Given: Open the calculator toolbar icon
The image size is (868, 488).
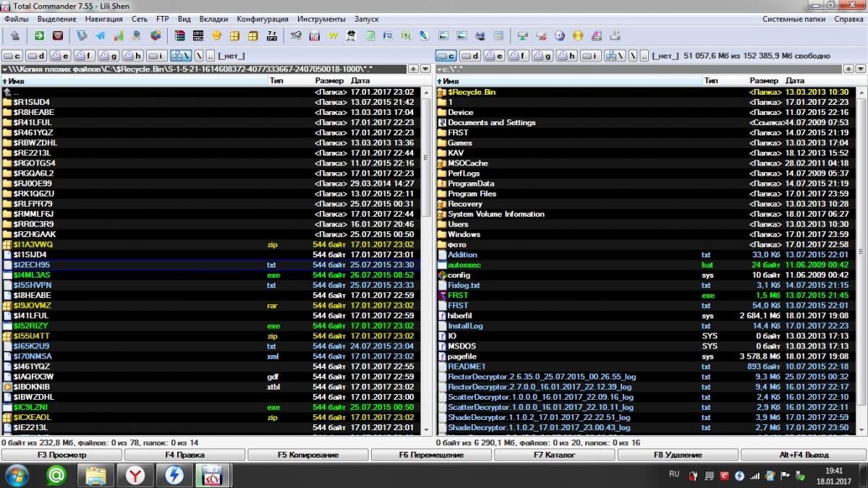Looking at the screenshot, I should [499, 35].
